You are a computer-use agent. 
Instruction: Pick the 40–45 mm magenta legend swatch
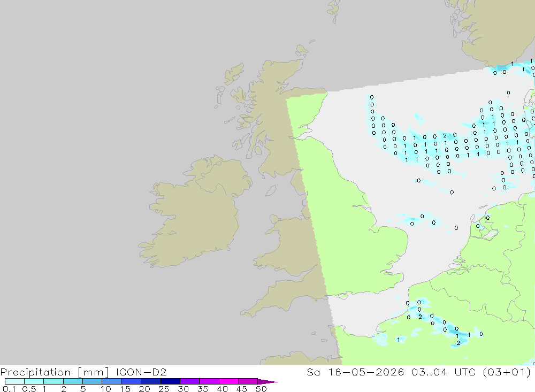click(x=228, y=381)
